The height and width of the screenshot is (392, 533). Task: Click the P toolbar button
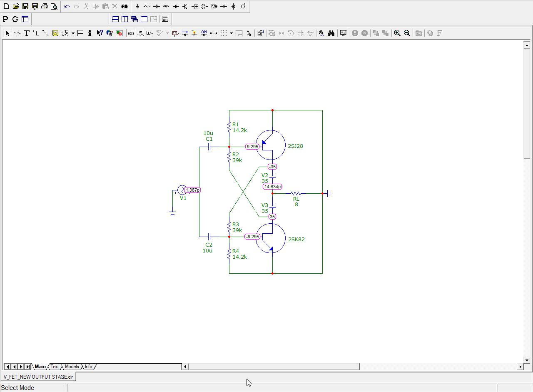point(5,19)
